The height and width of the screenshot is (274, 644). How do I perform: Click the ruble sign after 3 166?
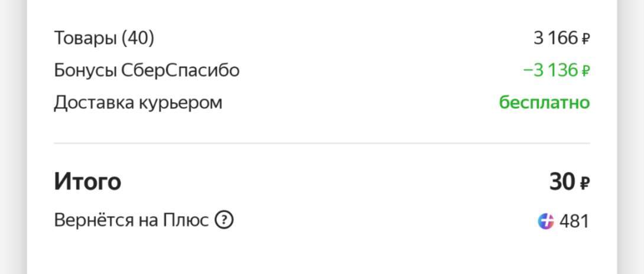coord(586,39)
